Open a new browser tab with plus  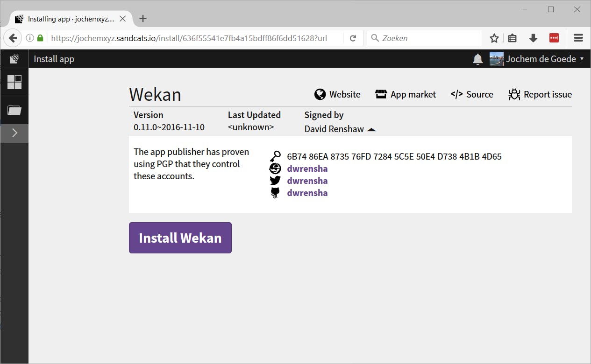click(143, 19)
